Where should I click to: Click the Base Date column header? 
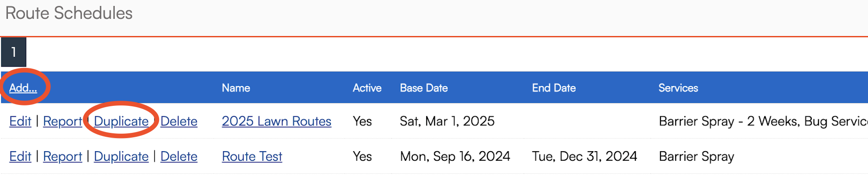point(424,88)
